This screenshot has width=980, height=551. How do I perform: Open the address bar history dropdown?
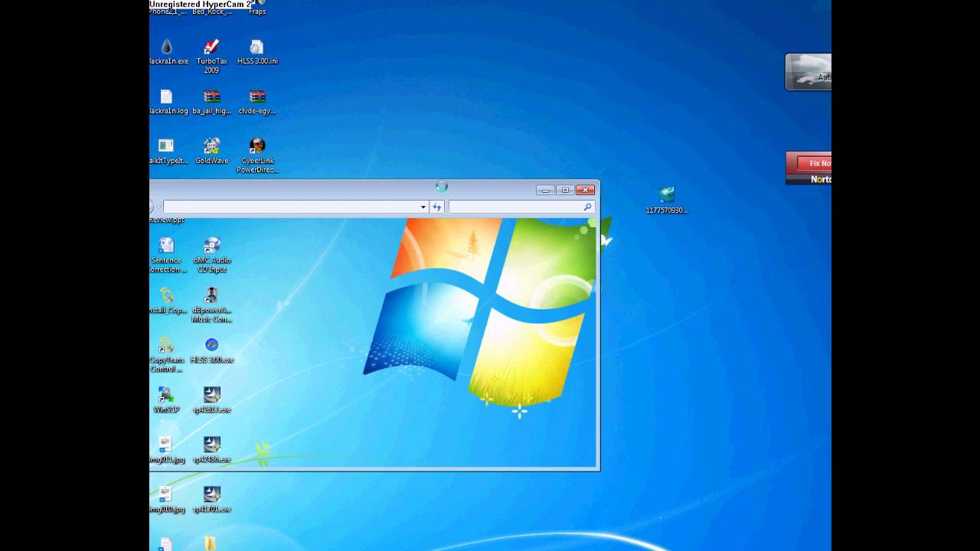tap(423, 207)
